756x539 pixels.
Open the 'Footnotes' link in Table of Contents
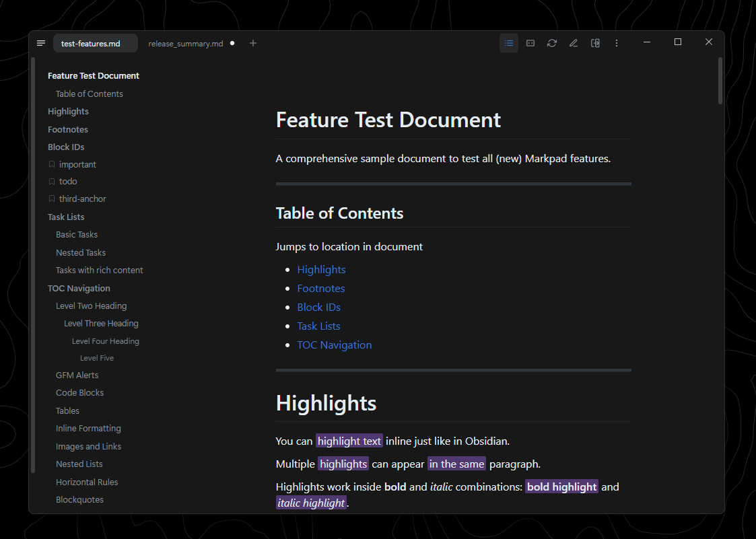tap(320, 288)
